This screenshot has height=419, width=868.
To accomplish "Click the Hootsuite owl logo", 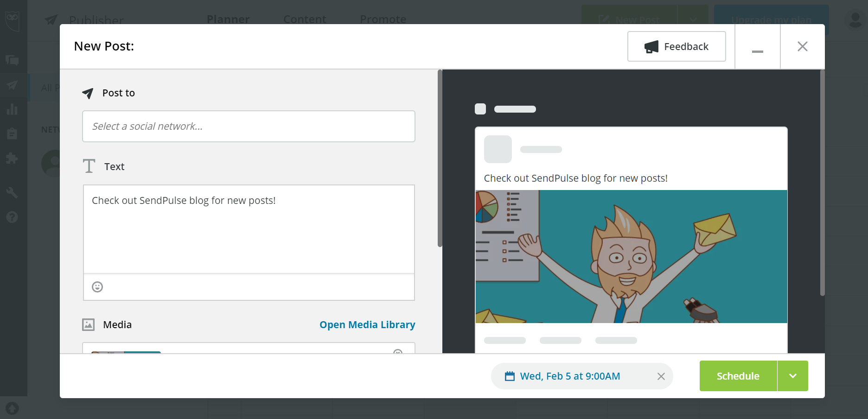I will pyautogui.click(x=13, y=20).
